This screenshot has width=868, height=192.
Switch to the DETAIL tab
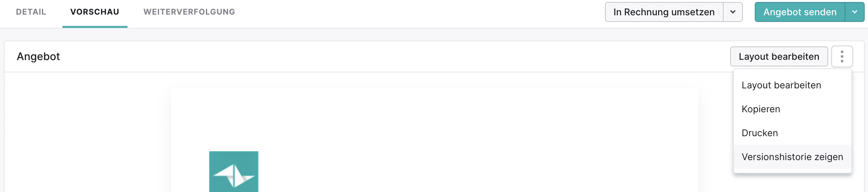(x=31, y=12)
